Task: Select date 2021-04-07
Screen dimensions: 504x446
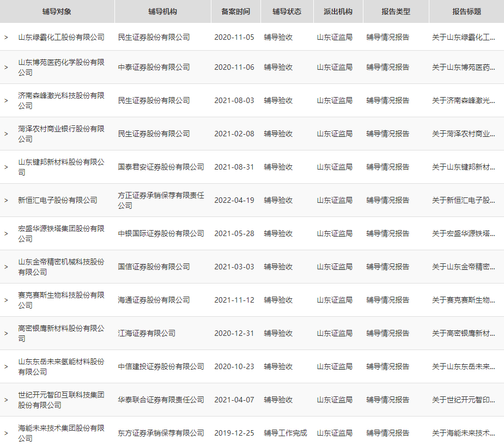Action: pyautogui.click(x=234, y=400)
